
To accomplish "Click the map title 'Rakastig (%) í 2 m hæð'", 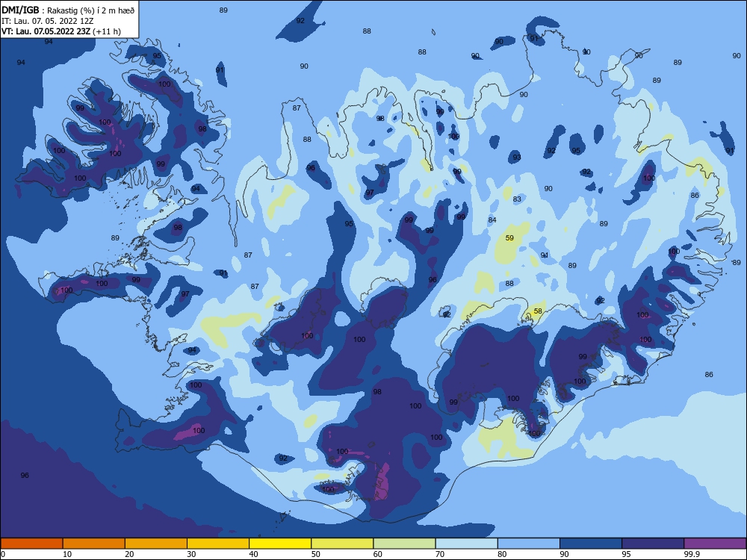I will point(90,10).
